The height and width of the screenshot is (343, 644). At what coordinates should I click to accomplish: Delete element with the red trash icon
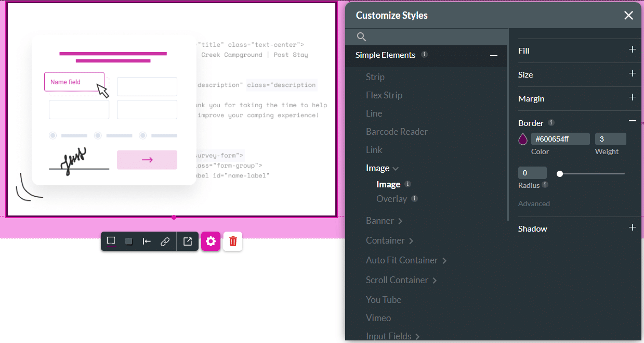click(x=233, y=242)
